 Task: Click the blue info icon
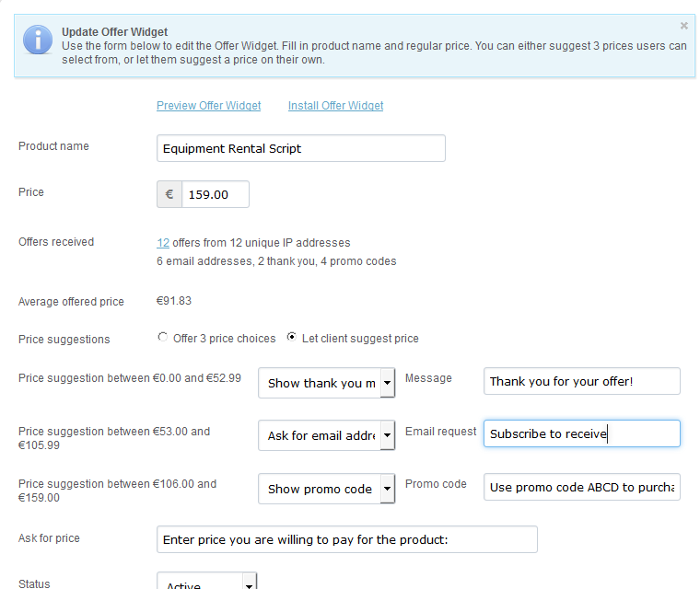click(x=38, y=40)
